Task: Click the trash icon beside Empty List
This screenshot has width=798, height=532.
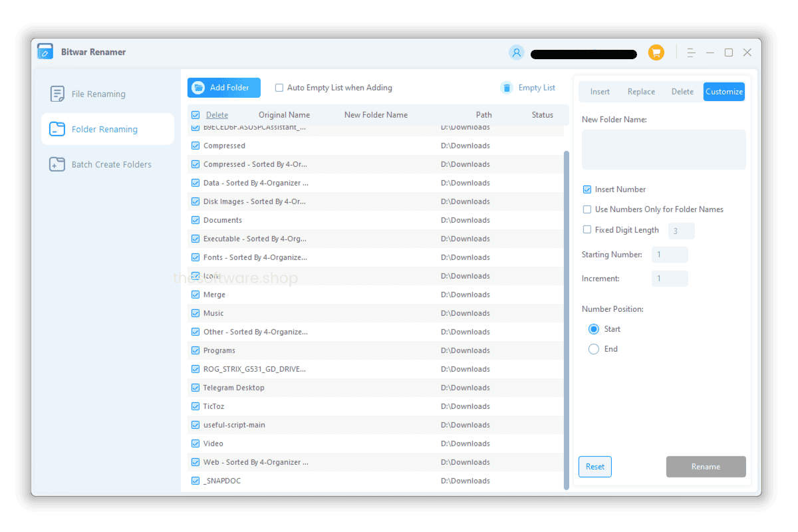Action: [x=507, y=88]
